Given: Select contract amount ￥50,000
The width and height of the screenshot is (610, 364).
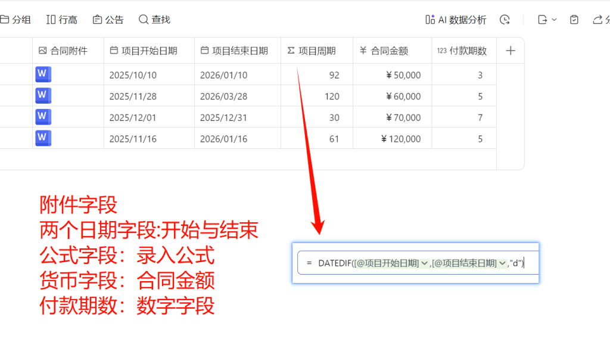Looking at the screenshot, I should pos(392,74).
